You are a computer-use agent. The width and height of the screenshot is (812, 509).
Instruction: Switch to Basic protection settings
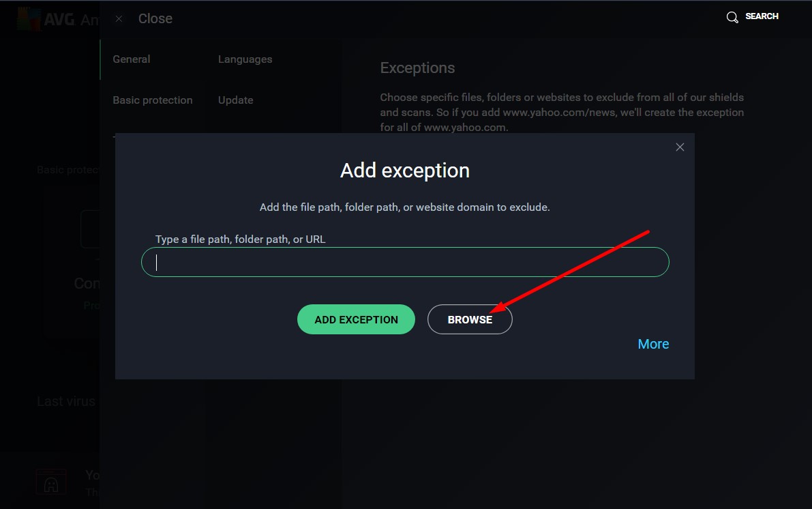click(153, 100)
